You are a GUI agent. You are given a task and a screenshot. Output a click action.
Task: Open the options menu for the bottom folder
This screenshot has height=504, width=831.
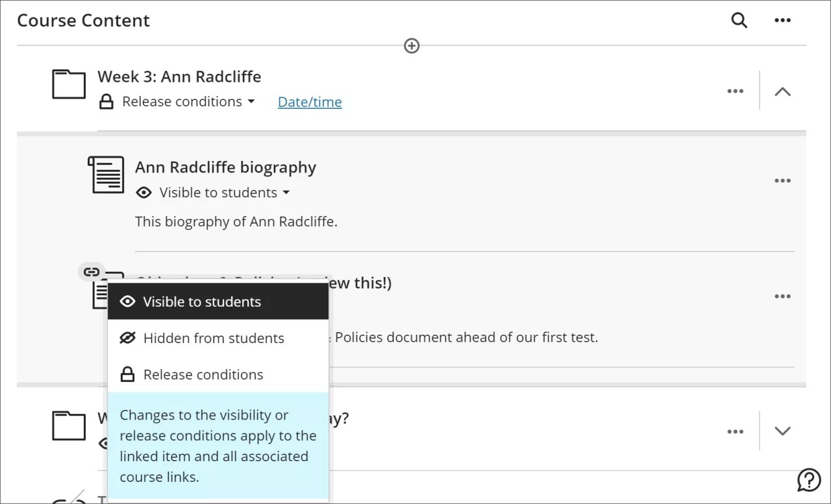pos(736,431)
